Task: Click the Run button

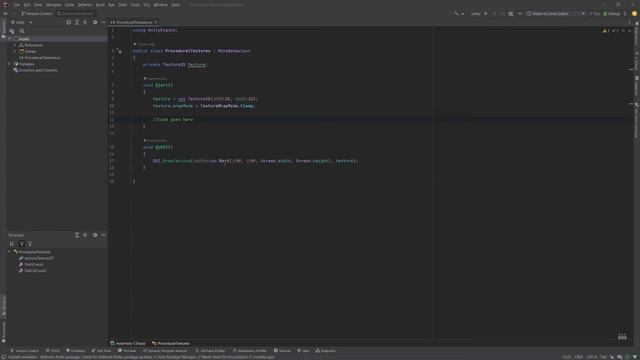Action: pyautogui.click(x=595, y=13)
